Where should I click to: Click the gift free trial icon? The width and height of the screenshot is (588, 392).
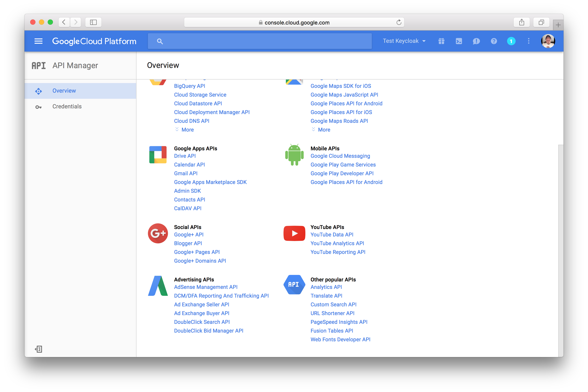click(441, 41)
